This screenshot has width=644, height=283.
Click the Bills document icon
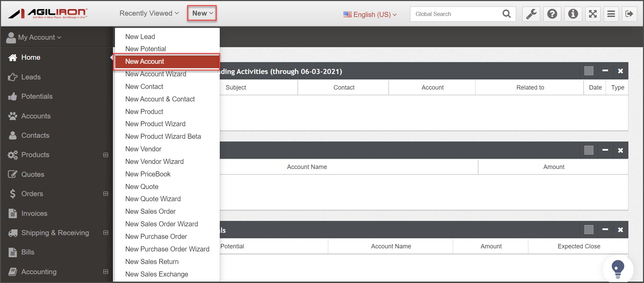[x=13, y=252]
